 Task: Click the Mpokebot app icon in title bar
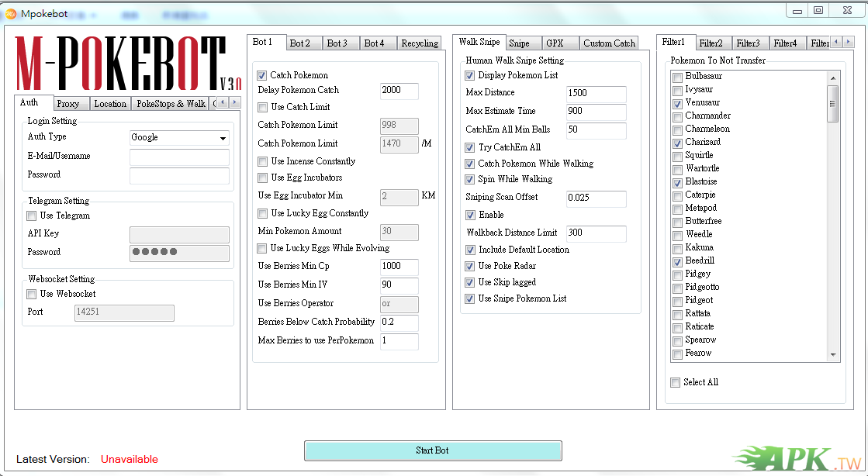(11, 13)
